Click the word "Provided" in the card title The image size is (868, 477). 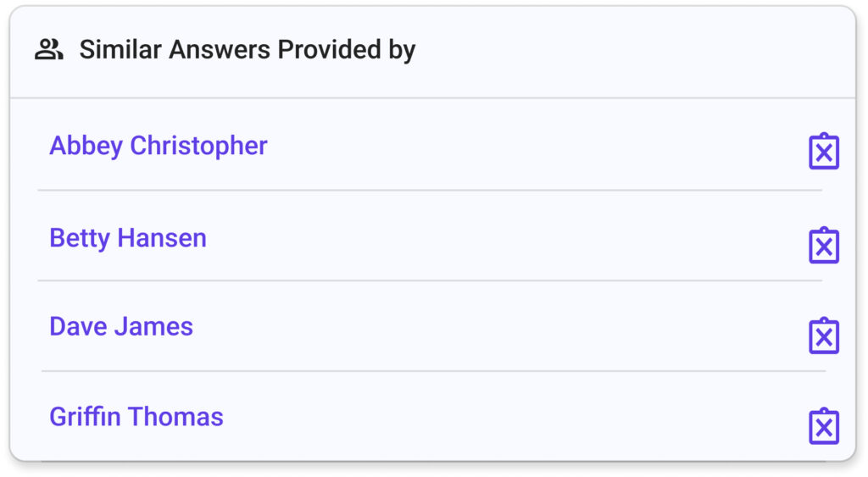click(x=330, y=49)
